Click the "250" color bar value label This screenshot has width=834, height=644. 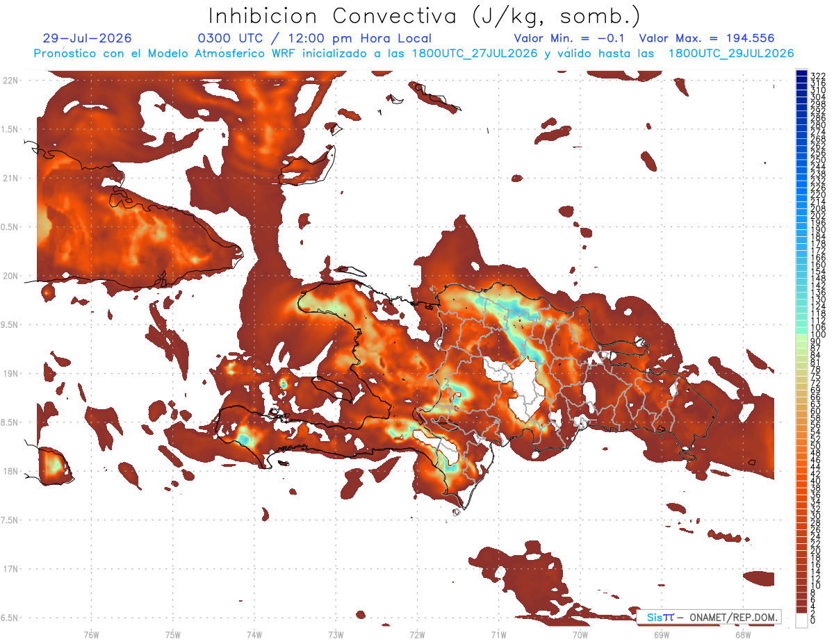(818, 160)
